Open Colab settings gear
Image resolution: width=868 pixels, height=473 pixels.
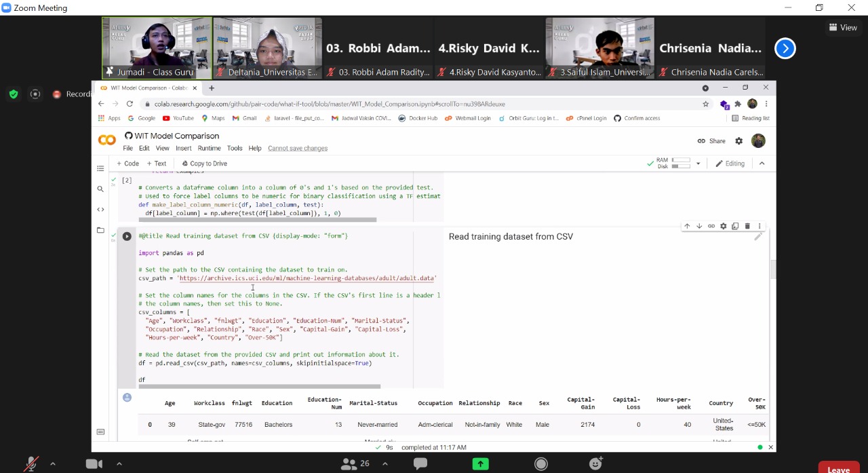click(x=739, y=141)
